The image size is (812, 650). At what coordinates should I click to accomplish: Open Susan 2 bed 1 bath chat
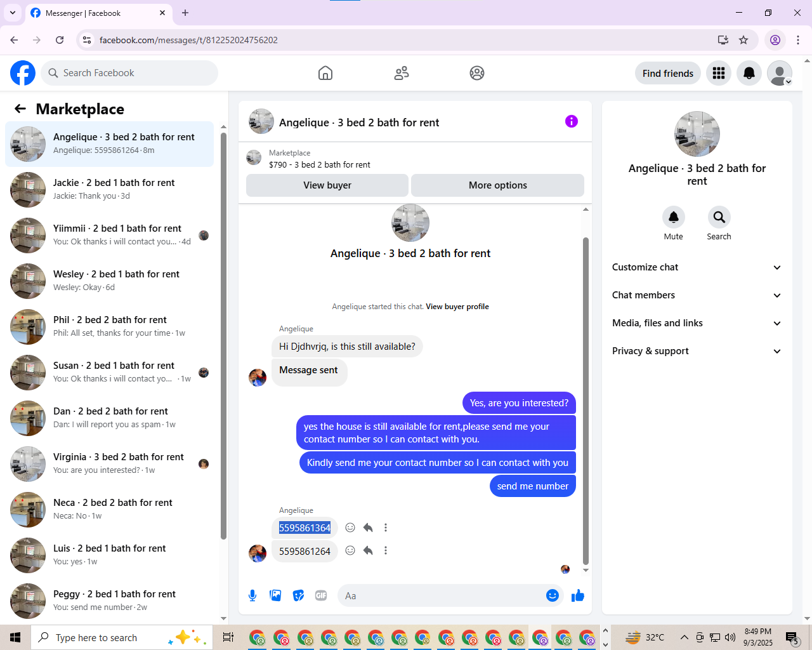coord(110,373)
